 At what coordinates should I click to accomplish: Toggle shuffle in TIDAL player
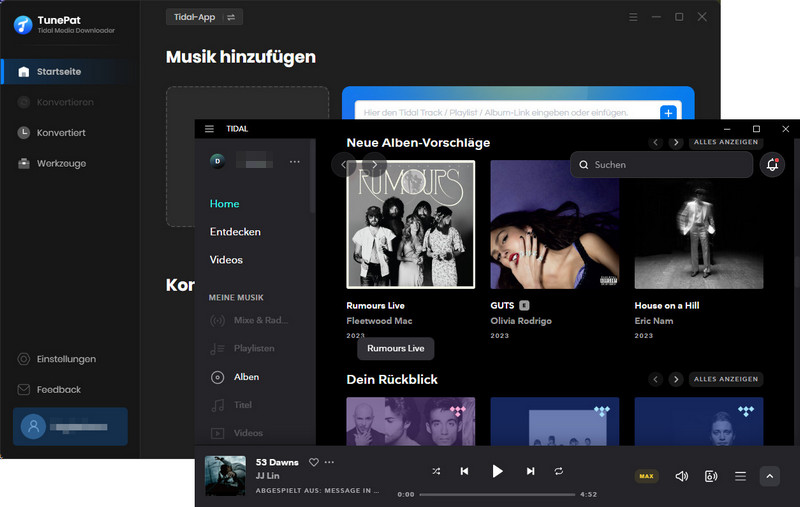click(x=436, y=471)
